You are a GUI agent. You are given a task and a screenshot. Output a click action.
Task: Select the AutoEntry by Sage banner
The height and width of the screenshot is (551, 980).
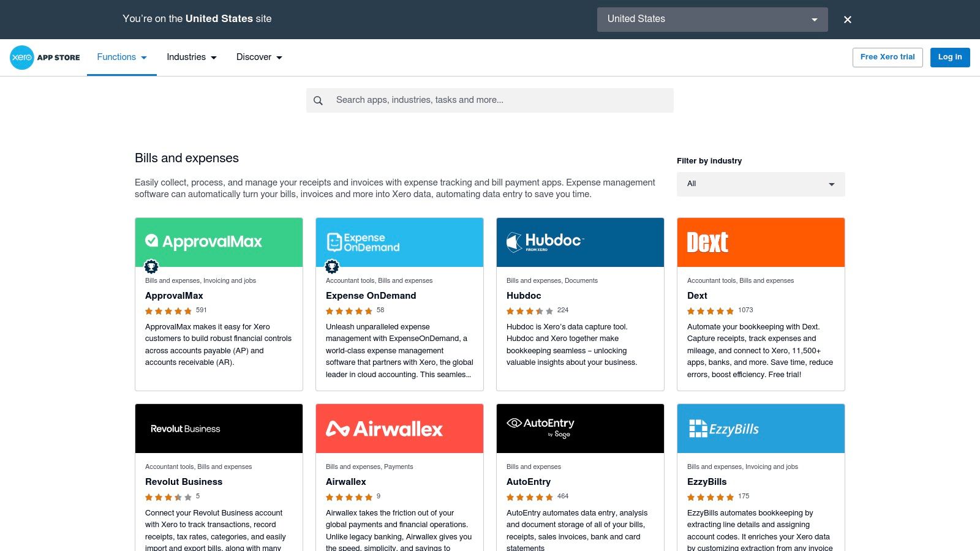tap(579, 428)
